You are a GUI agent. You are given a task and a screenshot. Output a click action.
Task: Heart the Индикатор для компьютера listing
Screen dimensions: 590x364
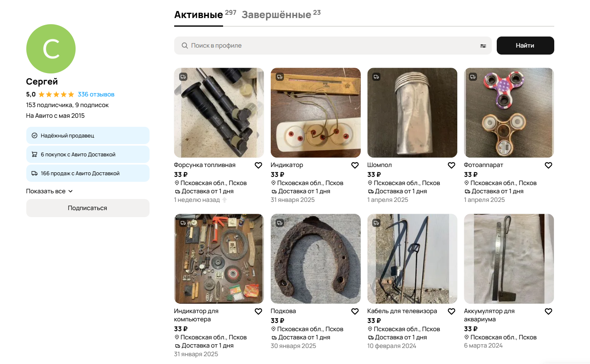click(x=258, y=311)
